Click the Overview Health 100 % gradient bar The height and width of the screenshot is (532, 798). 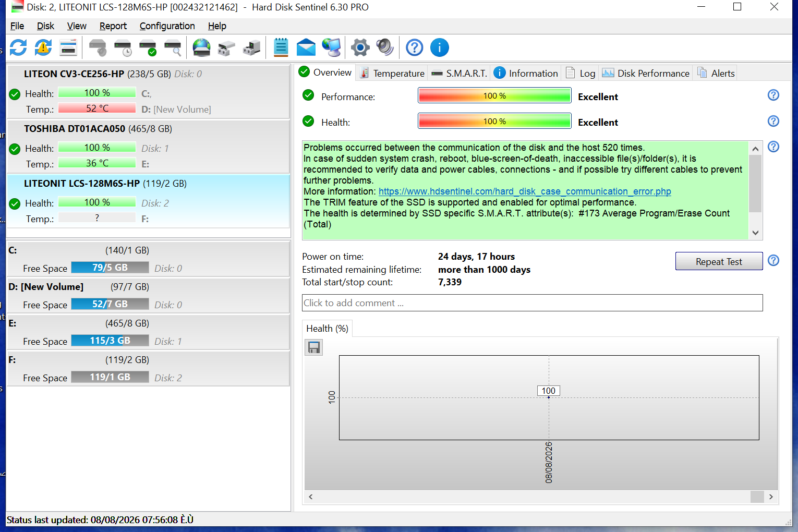click(x=494, y=121)
